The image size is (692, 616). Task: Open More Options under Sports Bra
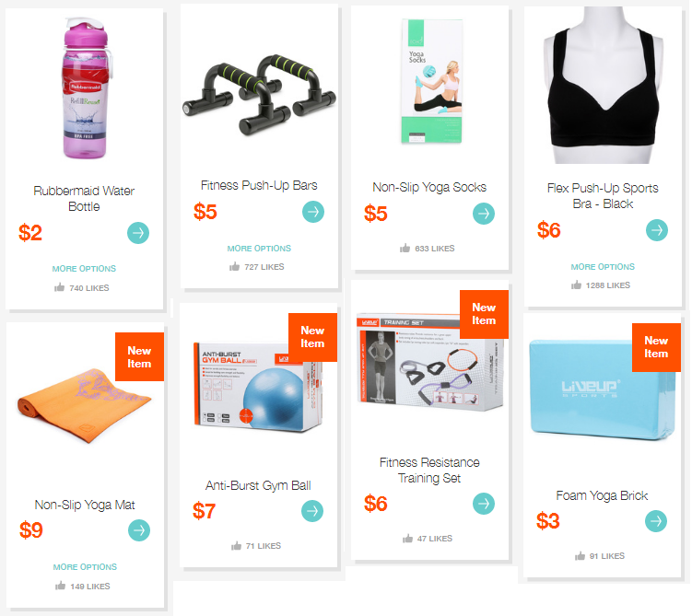[x=603, y=267]
